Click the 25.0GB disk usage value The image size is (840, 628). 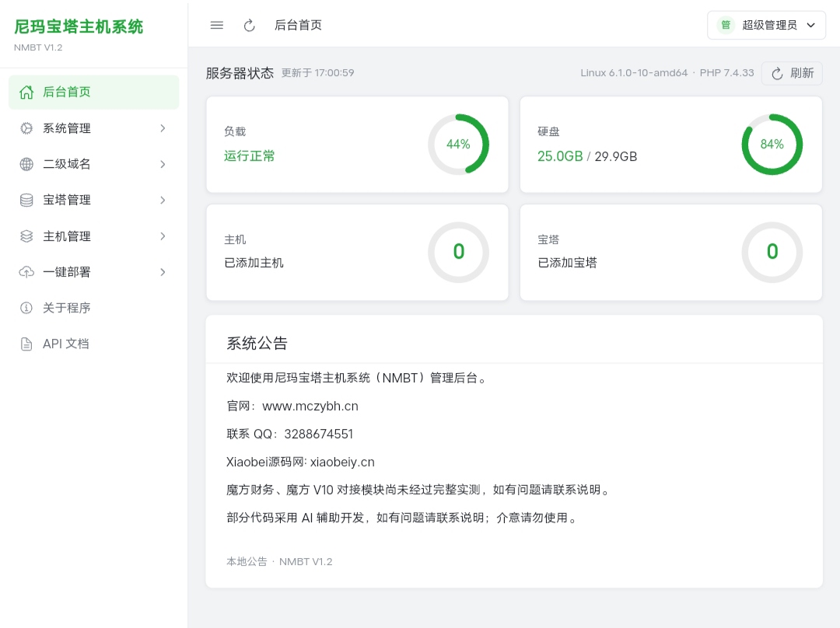click(x=560, y=156)
